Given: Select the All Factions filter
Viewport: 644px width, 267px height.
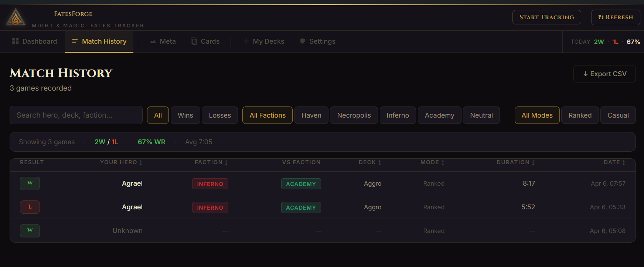Looking at the screenshot, I should [268, 115].
